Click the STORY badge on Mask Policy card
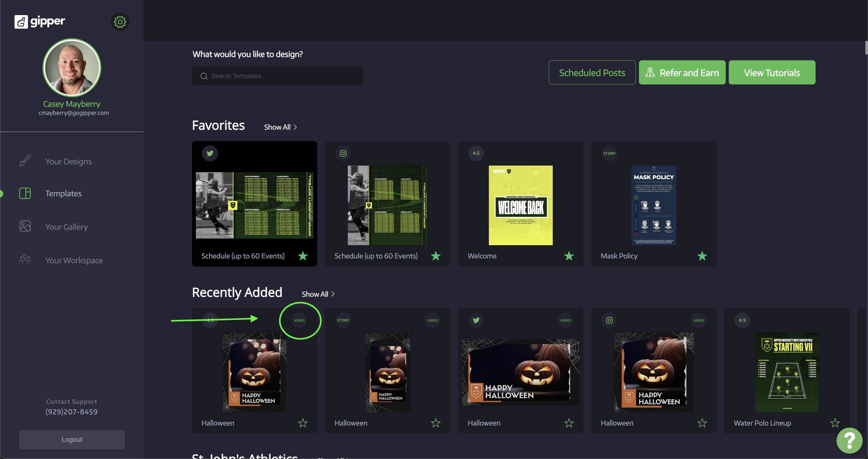868x459 pixels. click(x=609, y=154)
